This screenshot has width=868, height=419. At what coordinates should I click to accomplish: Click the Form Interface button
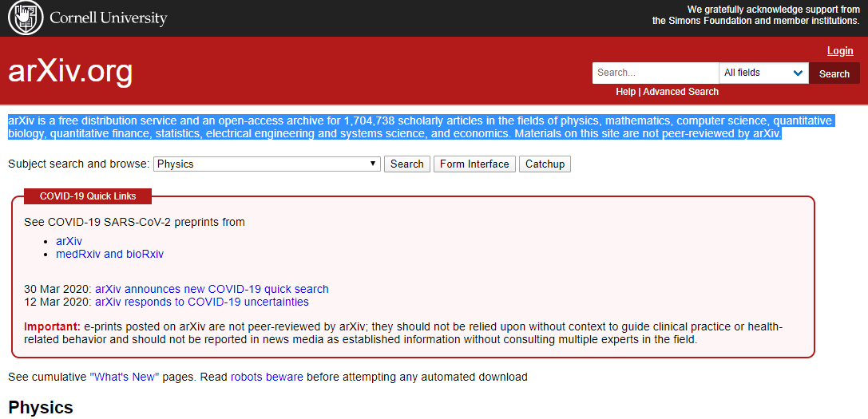tap(474, 164)
